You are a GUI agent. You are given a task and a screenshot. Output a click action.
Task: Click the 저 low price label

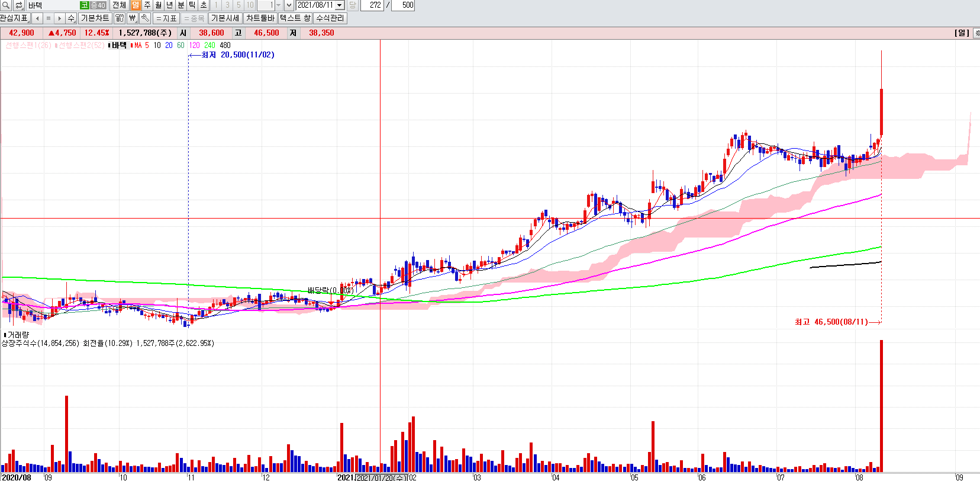point(293,33)
